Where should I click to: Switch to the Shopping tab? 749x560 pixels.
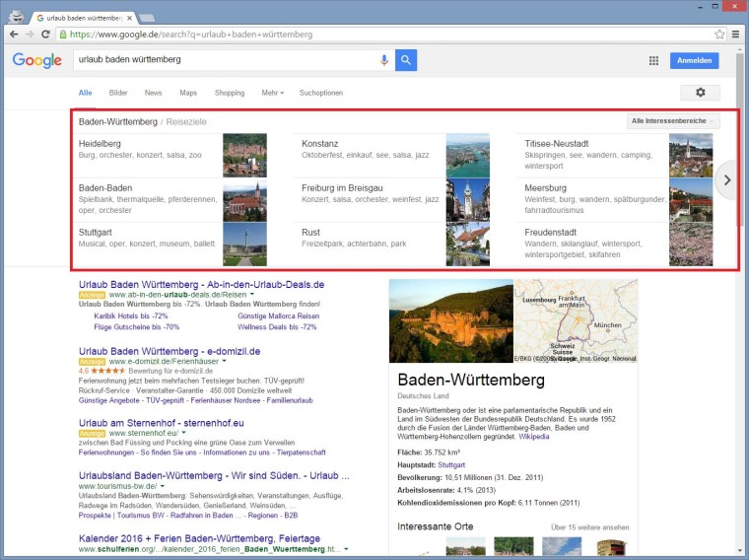[x=230, y=93]
